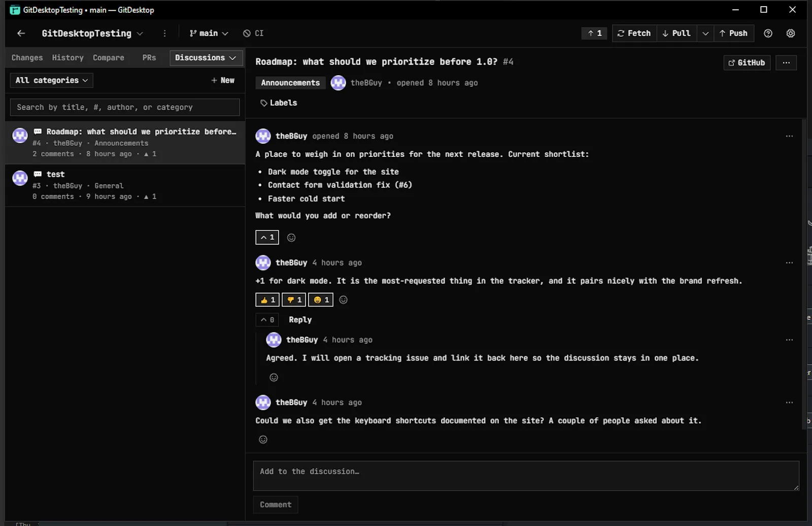Toggle thumbs up reaction on dark mode comment
Image resolution: width=812 pixels, height=526 pixels.
coord(267,300)
